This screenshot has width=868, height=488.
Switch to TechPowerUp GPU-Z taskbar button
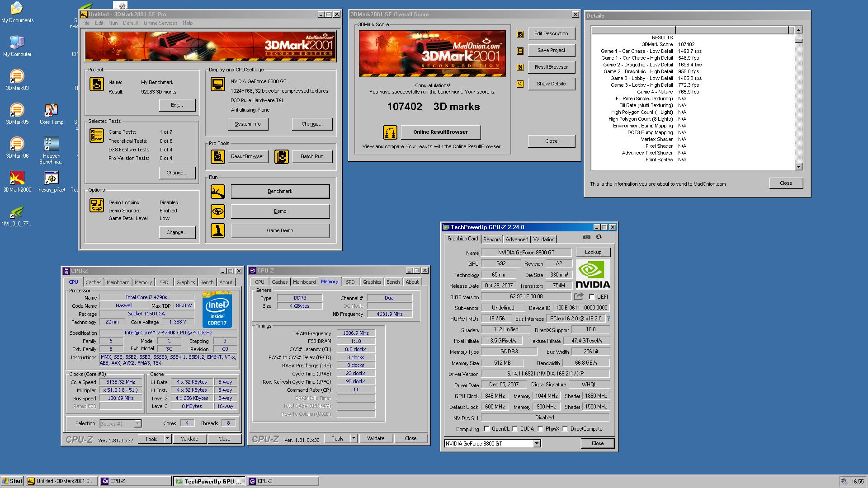pyautogui.click(x=209, y=482)
